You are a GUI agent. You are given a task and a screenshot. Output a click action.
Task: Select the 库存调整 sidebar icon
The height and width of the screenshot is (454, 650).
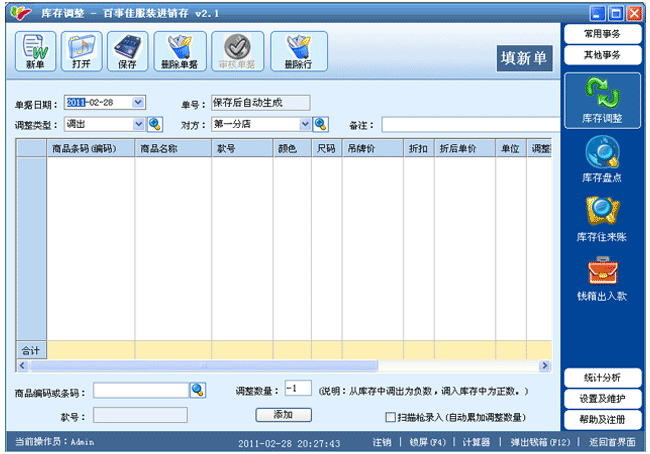(x=602, y=101)
